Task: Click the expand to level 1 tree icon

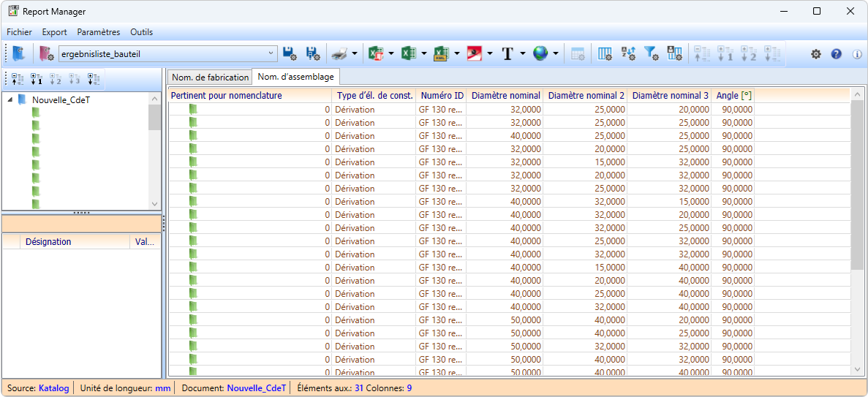Action: (x=37, y=79)
